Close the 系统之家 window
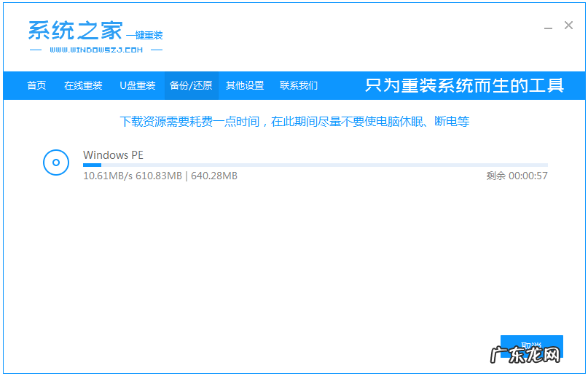 tap(568, 26)
